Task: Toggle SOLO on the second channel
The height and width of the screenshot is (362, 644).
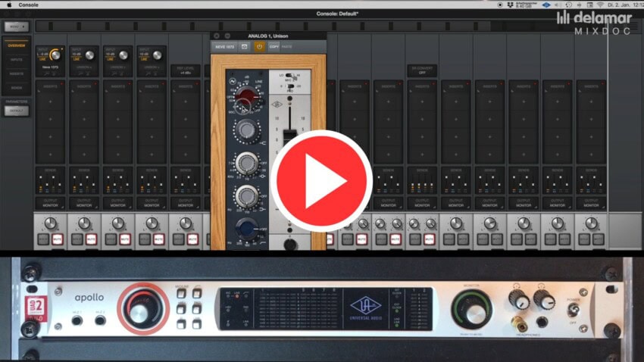Action: (x=77, y=239)
